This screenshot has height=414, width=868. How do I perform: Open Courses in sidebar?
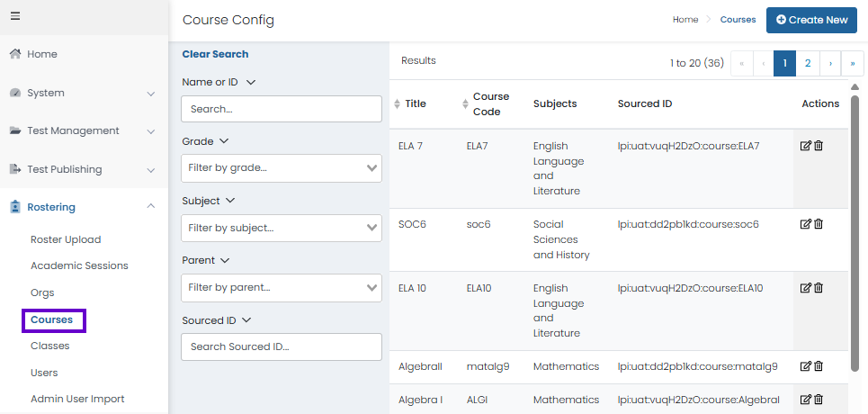pyautogui.click(x=51, y=319)
